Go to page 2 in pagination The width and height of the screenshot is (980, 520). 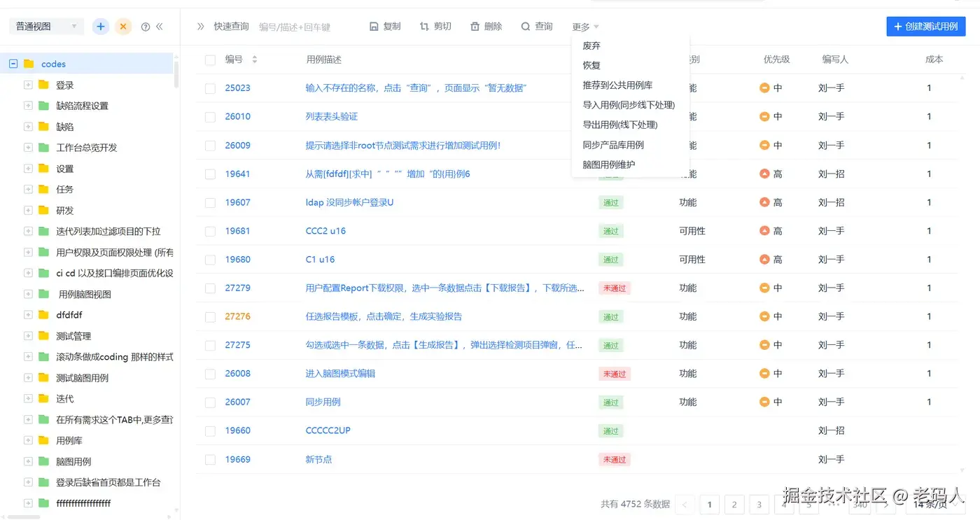pos(734,504)
